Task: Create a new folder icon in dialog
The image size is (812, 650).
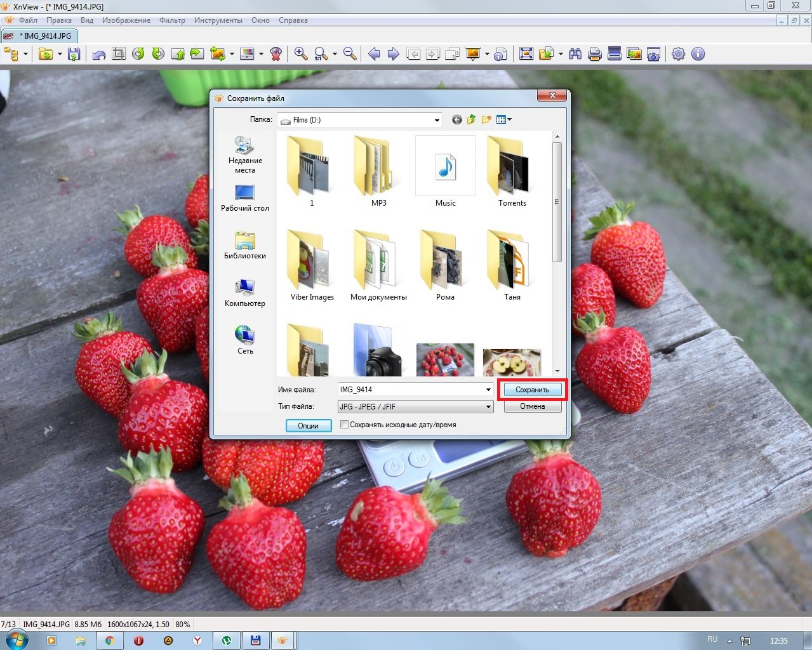Action: pos(486,120)
